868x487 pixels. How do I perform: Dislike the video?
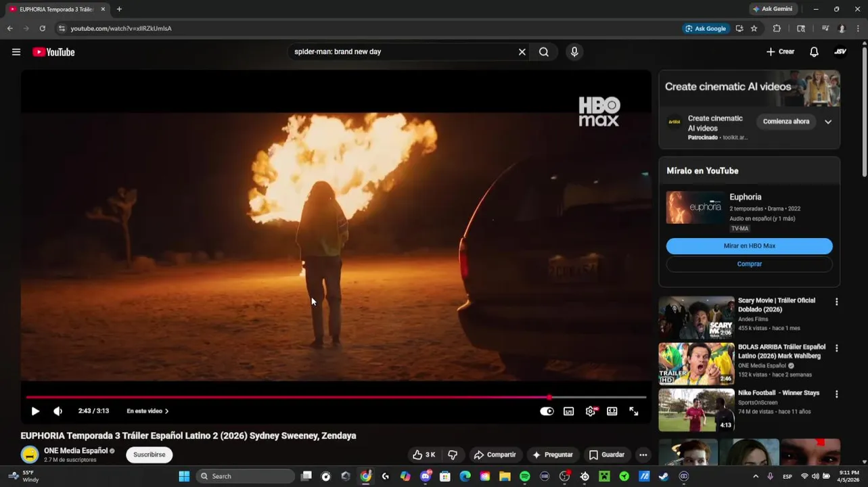[x=453, y=455]
